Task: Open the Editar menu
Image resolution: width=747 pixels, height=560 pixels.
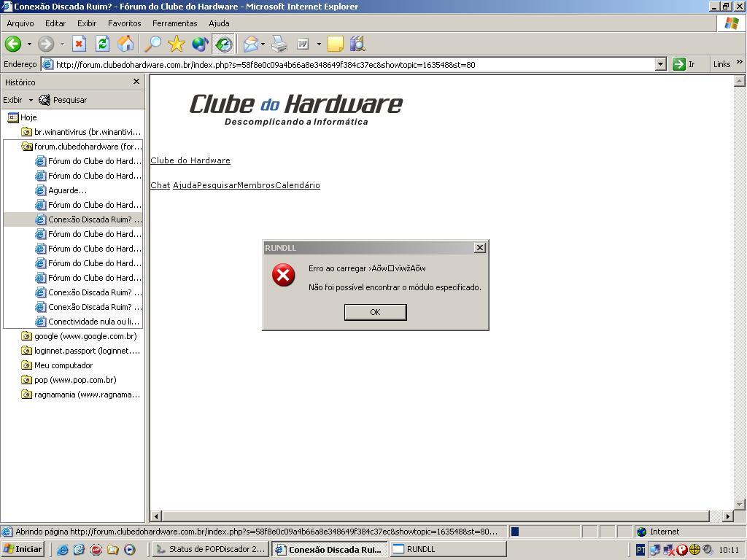Action: pos(55,23)
